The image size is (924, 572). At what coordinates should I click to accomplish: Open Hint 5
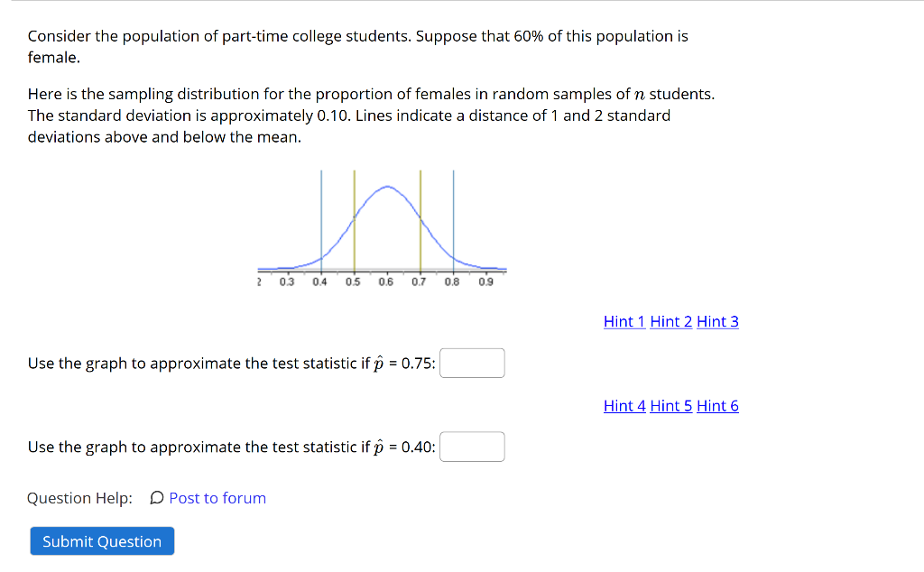point(670,406)
